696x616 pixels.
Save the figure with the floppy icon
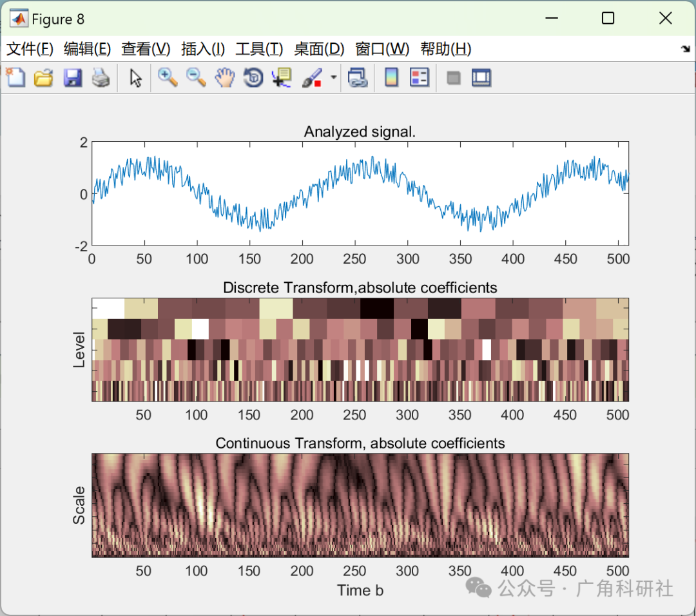click(x=72, y=78)
